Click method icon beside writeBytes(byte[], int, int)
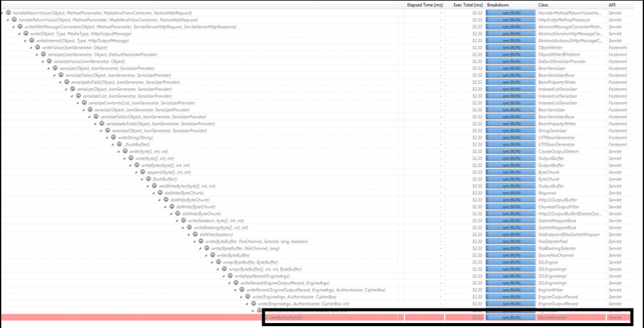The image size is (644, 328). point(136,165)
